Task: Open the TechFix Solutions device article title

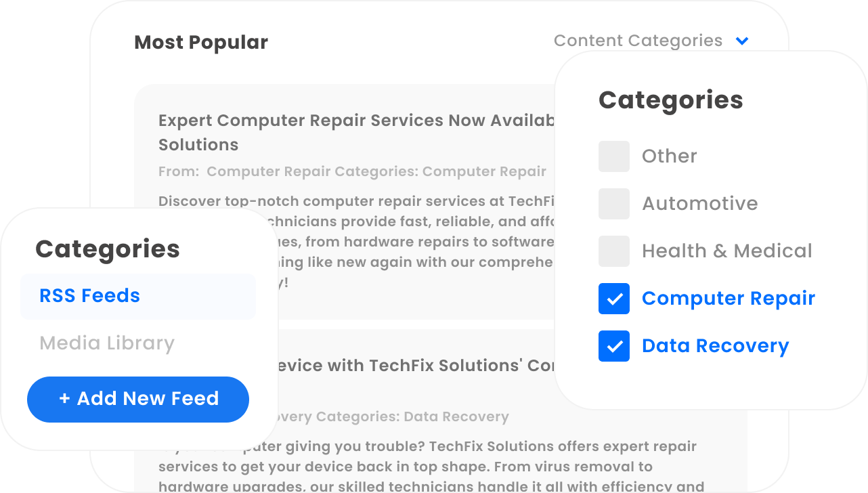Action: point(416,366)
